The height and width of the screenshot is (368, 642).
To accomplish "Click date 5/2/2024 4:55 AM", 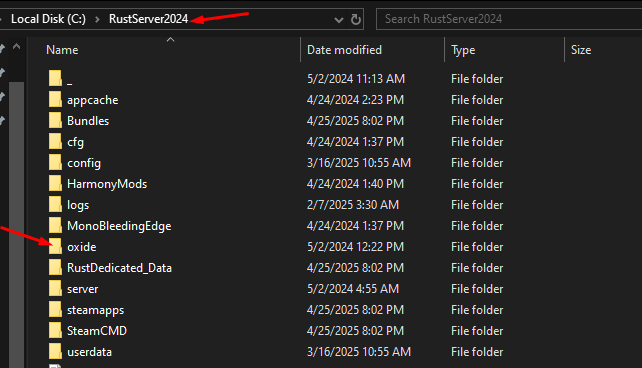I will [353, 289].
